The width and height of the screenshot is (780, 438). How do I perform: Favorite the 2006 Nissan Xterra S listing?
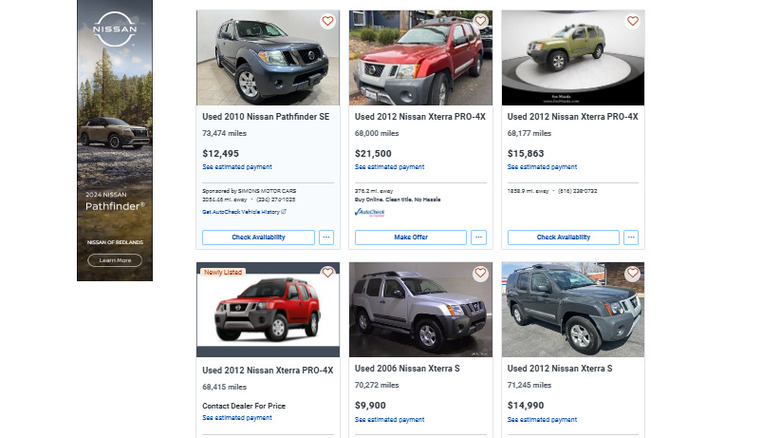click(x=480, y=273)
